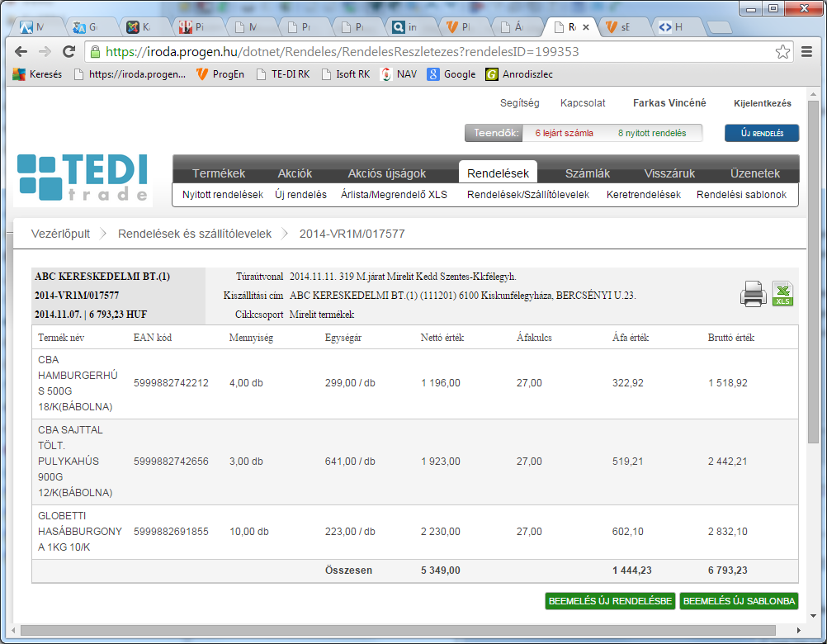
Task: Click CBA HAMBURGERHÚS product name
Action: (78, 383)
